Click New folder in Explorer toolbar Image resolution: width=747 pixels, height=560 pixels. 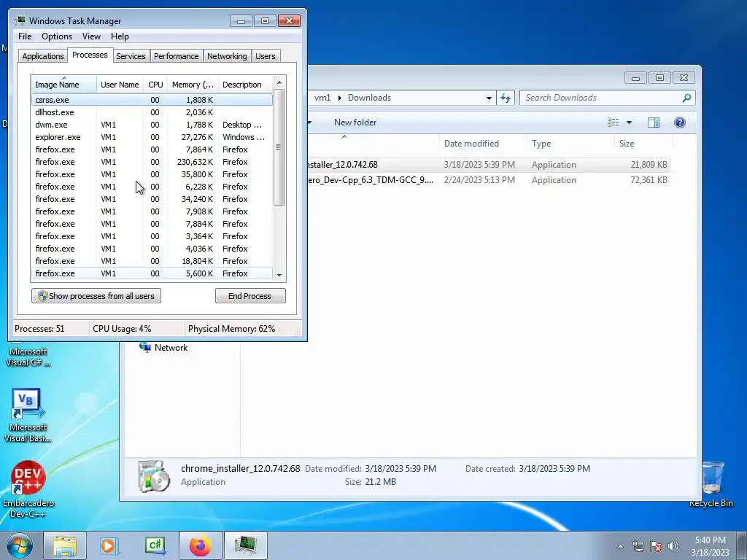pyautogui.click(x=355, y=122)
